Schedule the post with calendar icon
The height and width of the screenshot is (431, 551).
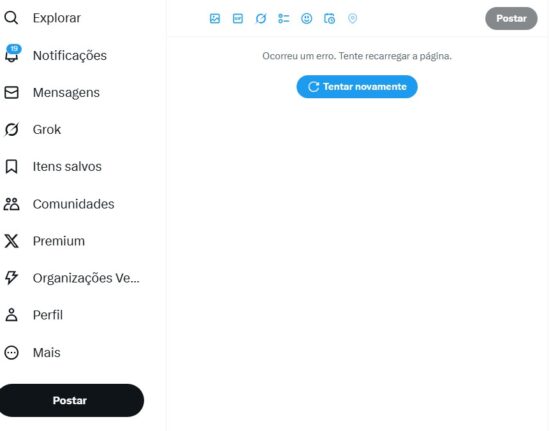[x=329, y=18]
